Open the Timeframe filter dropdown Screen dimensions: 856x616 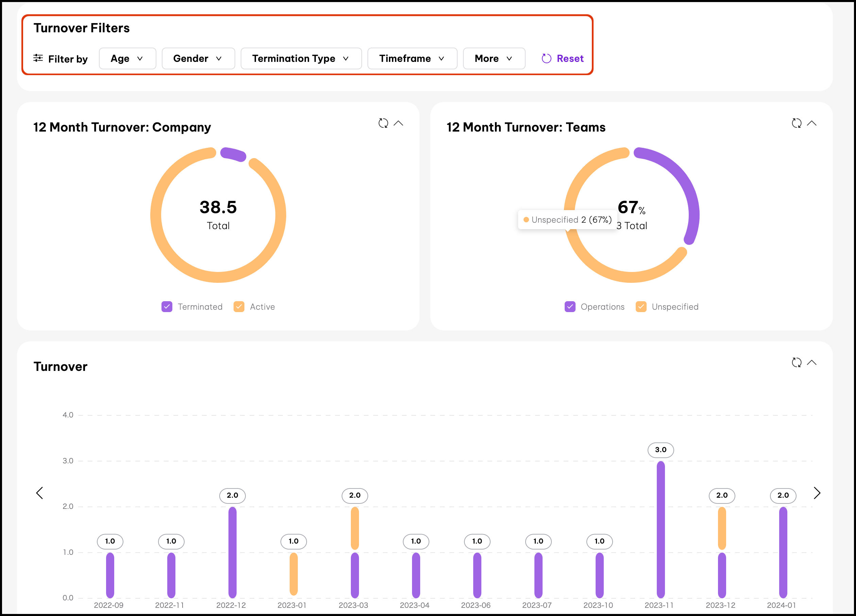[x=412, y=58]
